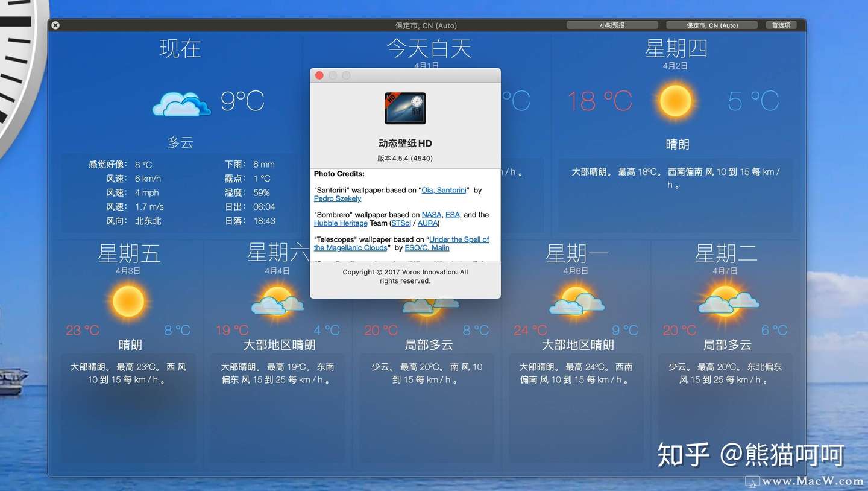Click the 动态壁纸 HD app icon
868x491 pixels.
coord(405,109)
